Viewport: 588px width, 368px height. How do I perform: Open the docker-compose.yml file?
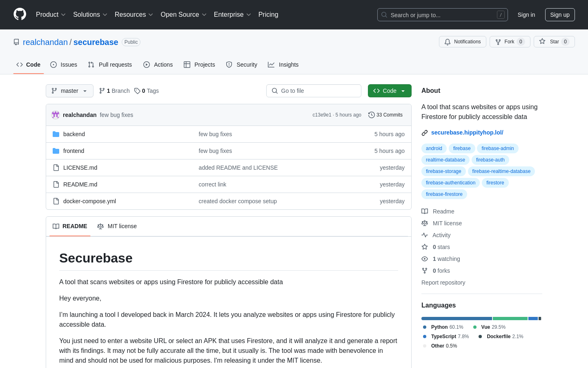point(89,201)
